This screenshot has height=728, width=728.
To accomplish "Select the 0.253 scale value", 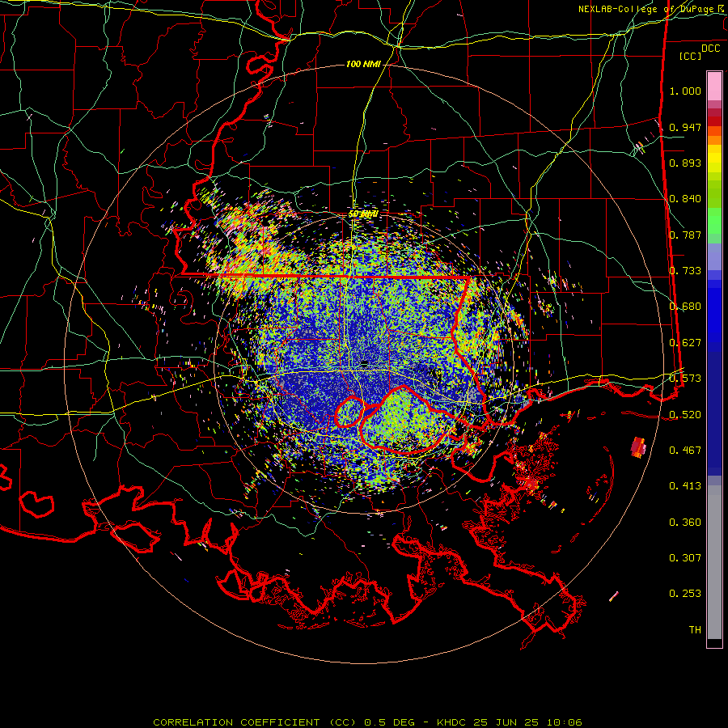I will click(x=685, y=594).
